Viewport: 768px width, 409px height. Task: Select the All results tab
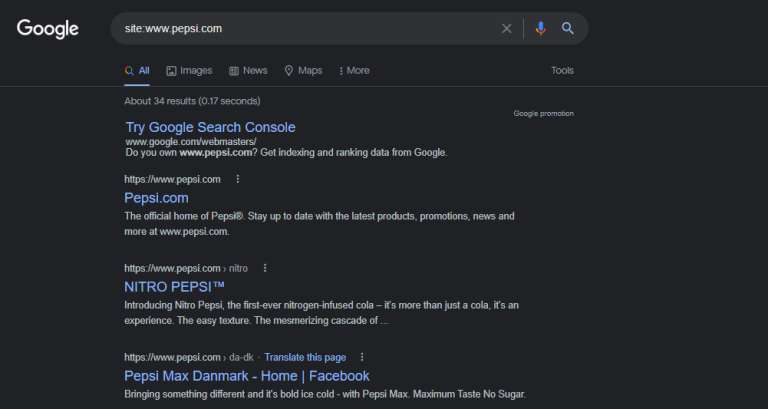pos(137,71)
